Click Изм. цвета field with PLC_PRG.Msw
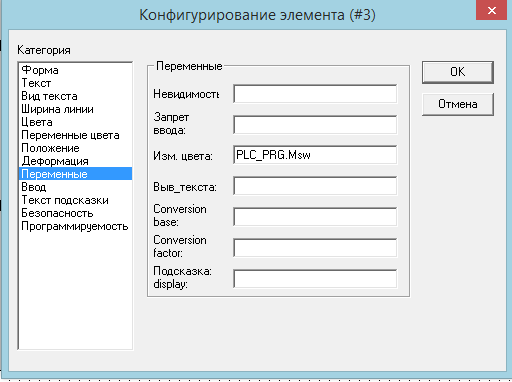The image size is (512, 382). 315,155
